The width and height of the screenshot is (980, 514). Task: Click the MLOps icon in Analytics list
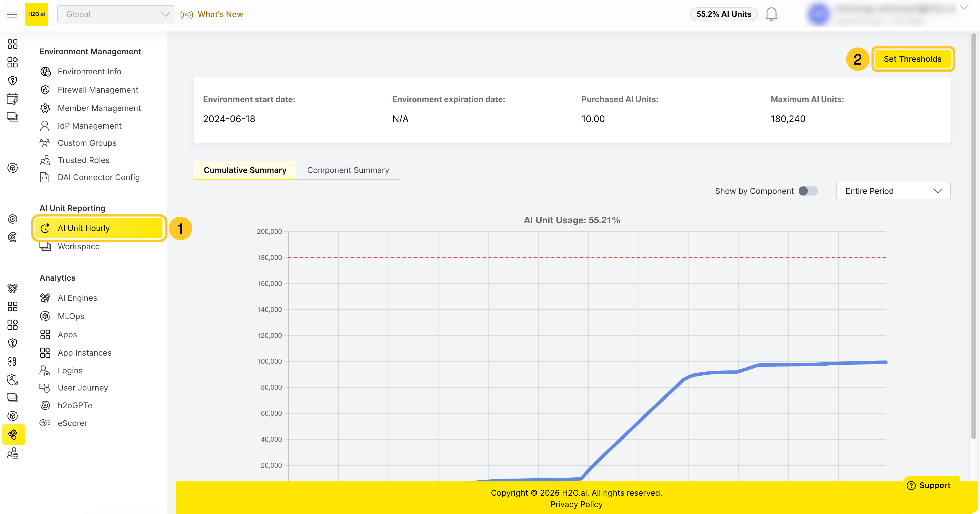click(45, 316)
